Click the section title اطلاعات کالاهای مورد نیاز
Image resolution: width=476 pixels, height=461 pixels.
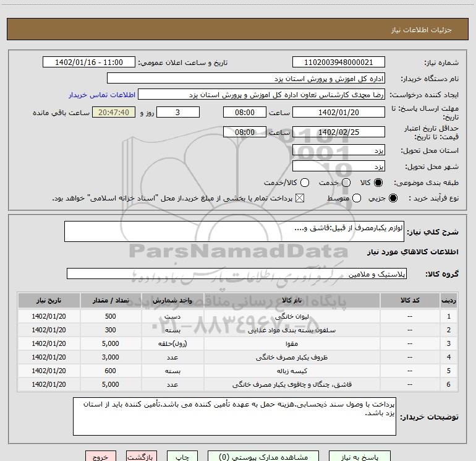[x=413, y=252]
